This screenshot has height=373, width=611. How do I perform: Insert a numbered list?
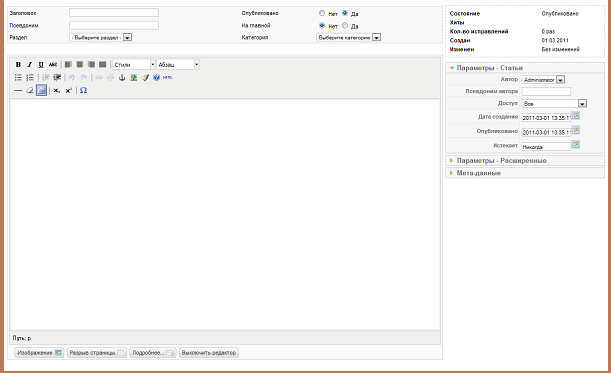pos(30,78)
